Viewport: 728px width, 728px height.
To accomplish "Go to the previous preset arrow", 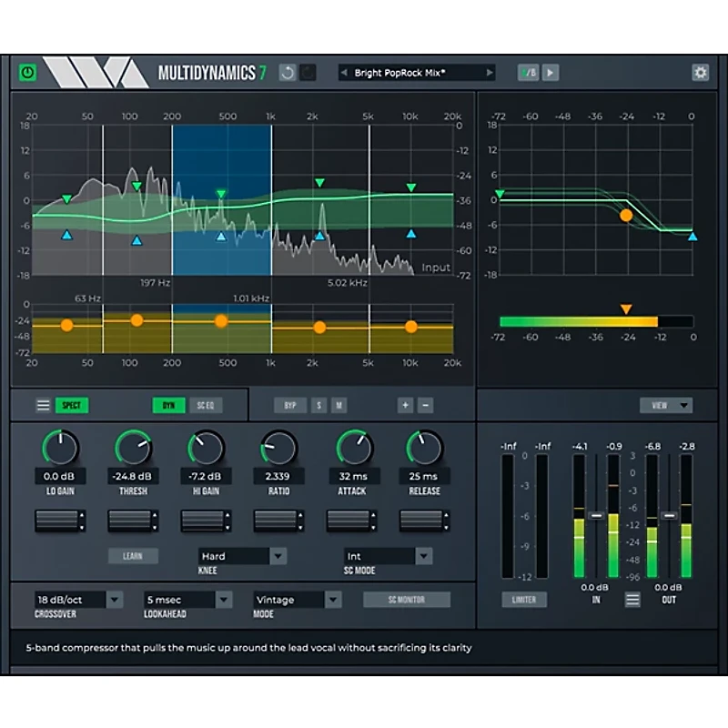I will pyautogui.click(x=346, y=73).
